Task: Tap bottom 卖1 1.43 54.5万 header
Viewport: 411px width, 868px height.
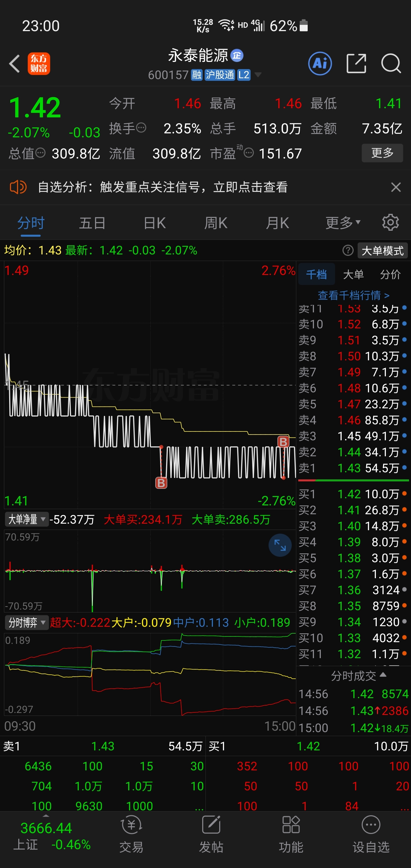Action: point(103,746)
